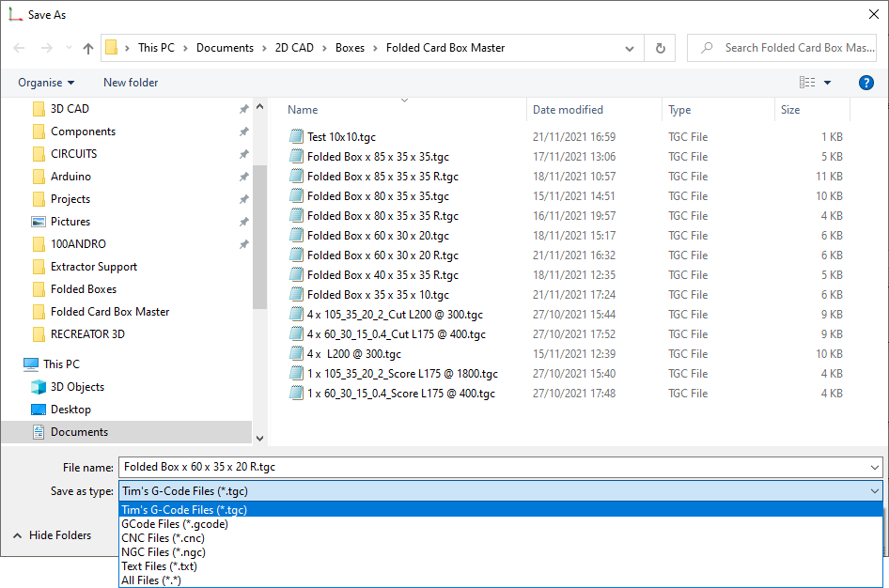Create a New folder
889x588 pixels.
(131, 83)
